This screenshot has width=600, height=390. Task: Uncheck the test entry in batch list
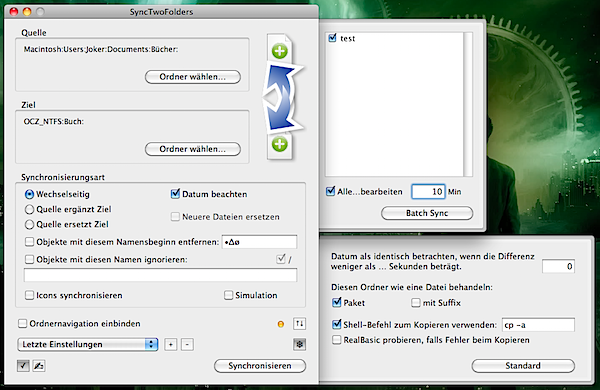332,38
